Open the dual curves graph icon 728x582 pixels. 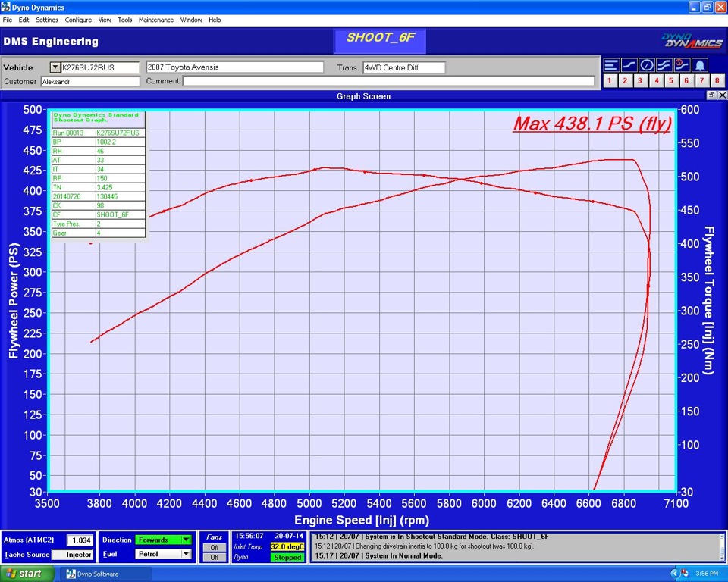tap(663, 64)
